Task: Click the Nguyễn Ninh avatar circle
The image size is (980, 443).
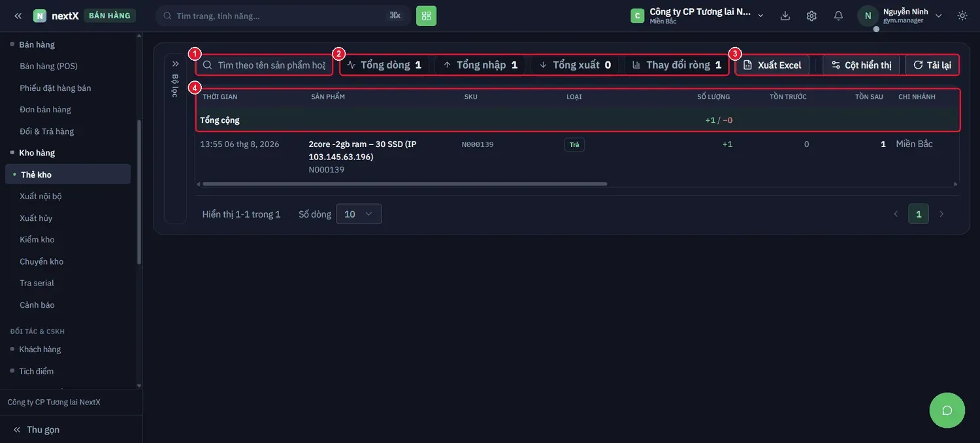Action: tap(868, 16)
